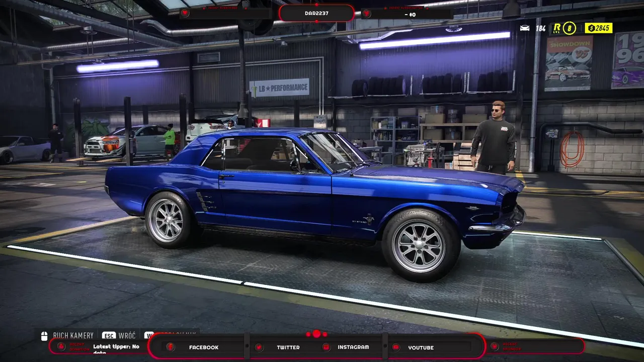Open the FACEBOOK link label
Image resolution: width=644 pixels, height=362 pixels.
pos(204,347)
